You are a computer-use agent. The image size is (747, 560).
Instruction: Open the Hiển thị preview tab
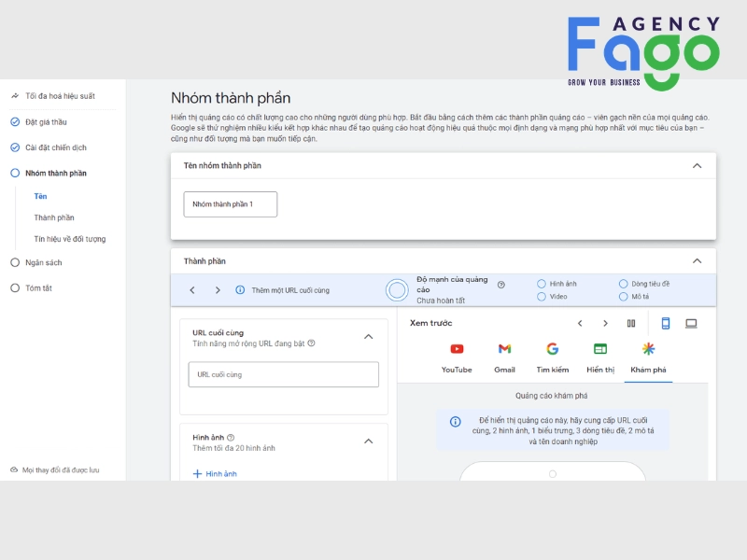[x=600, y=357]
